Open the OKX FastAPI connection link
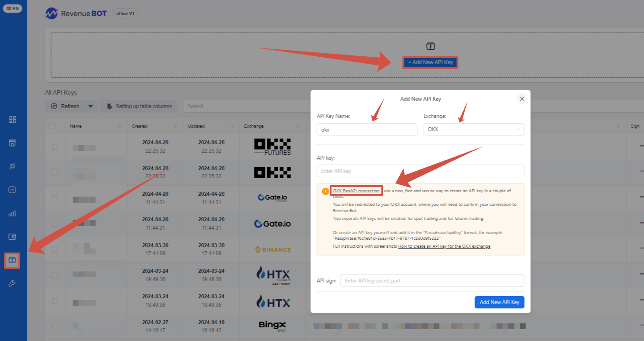 point(356,191)
